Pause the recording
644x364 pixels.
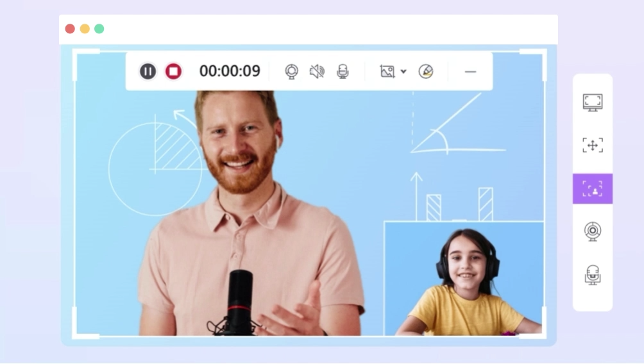click(x=148, y=71)
